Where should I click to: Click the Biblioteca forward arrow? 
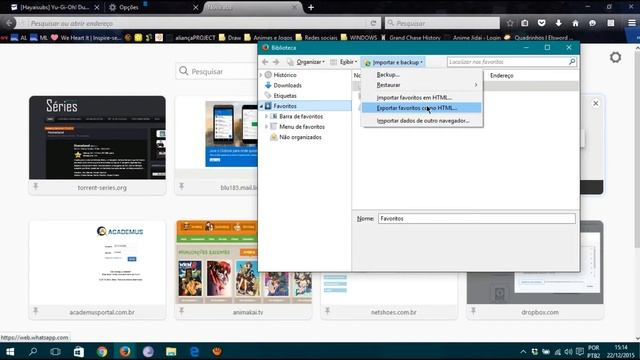pyautogui.click(x=276, y=62)
